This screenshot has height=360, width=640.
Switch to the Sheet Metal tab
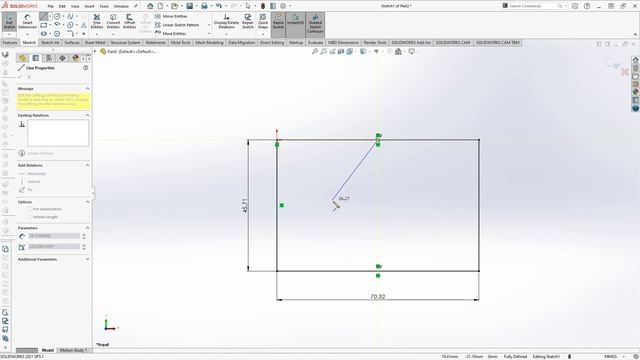coord(95,42)
